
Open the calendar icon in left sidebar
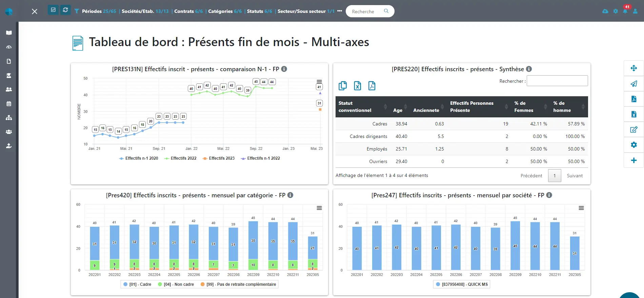click(9, 104)
